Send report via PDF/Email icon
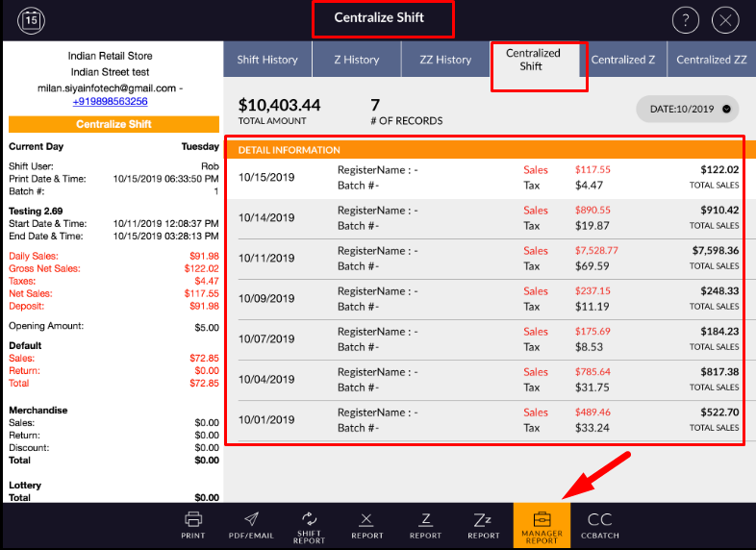Screen dimensions: 756x550 tap(250, 525)
